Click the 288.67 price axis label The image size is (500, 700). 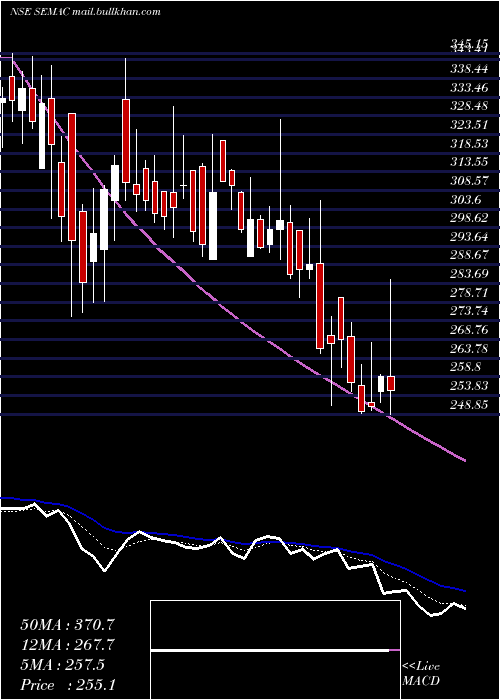(469, 255)
